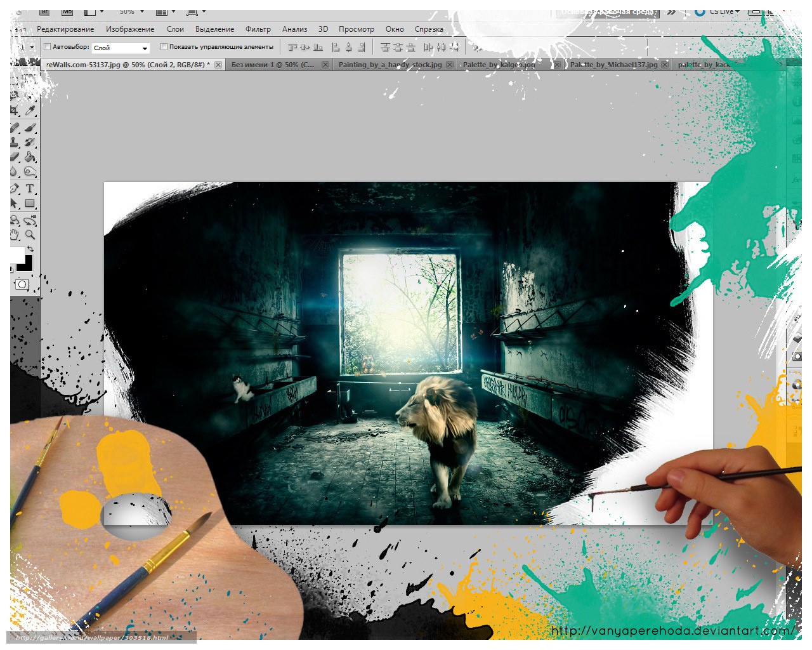The image size is (812, 650).
Task: Select the Type tool
Action: pyautogui.click(x=30, y=189)
